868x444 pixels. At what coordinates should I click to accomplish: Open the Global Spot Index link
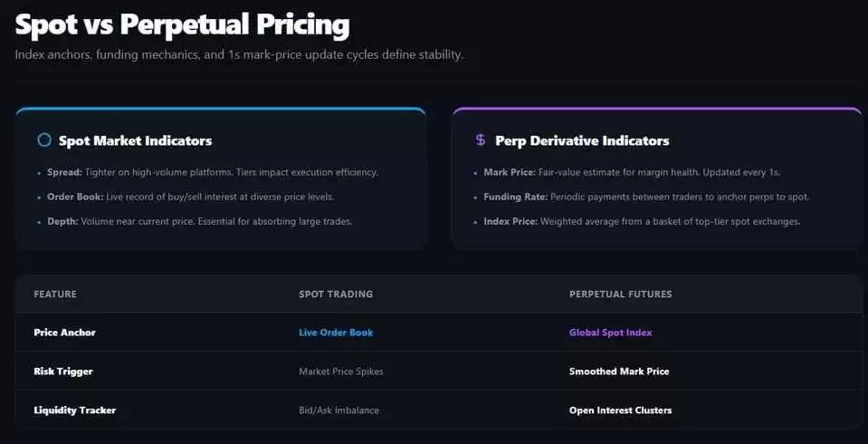(611, 333)
